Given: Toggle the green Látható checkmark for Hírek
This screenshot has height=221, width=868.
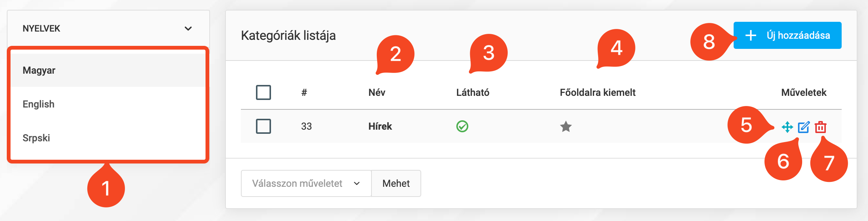Looking at the screenshot, I should pos(461,127).
